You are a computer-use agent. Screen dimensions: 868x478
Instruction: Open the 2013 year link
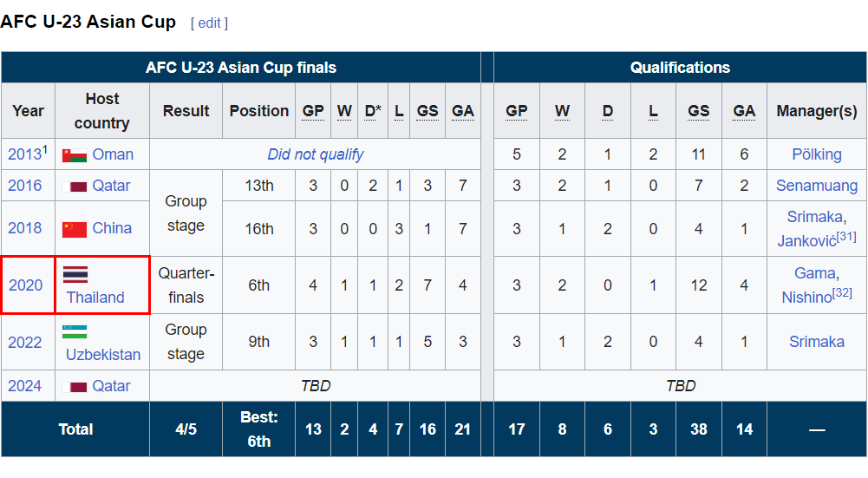(24, 154)
